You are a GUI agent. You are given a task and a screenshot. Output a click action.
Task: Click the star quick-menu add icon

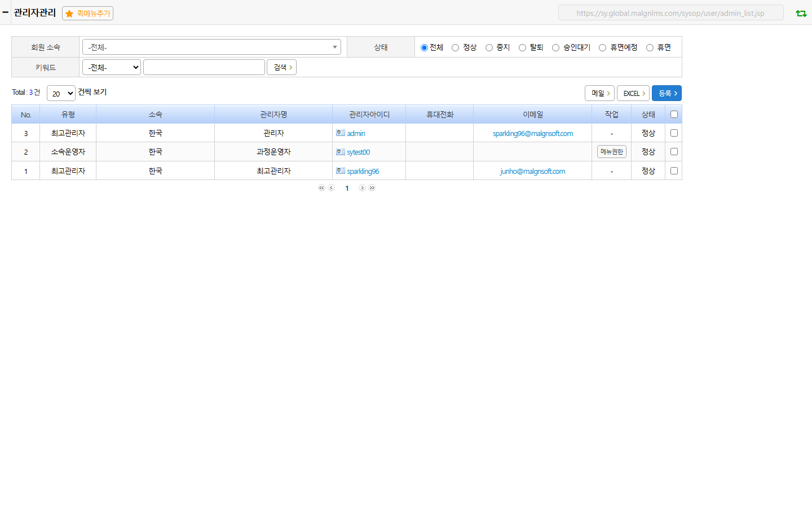[69, 14]
